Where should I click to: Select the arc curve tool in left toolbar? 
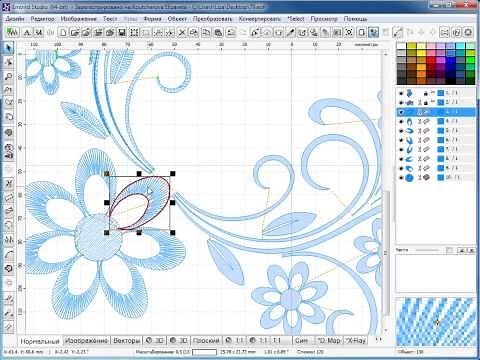pyautogui.click(x=9, y=255)
